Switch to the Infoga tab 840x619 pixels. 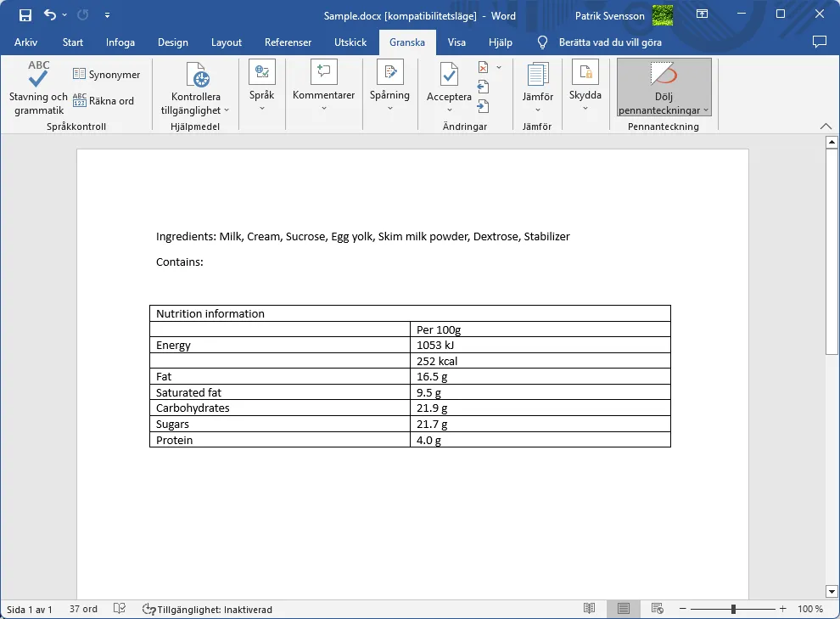120,42
